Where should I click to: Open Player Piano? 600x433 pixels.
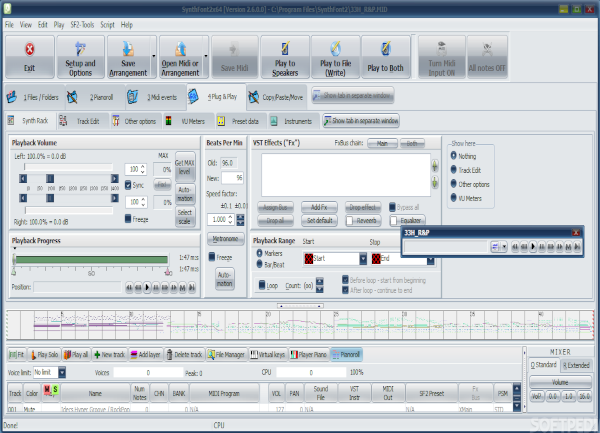(x=308, y=355)
